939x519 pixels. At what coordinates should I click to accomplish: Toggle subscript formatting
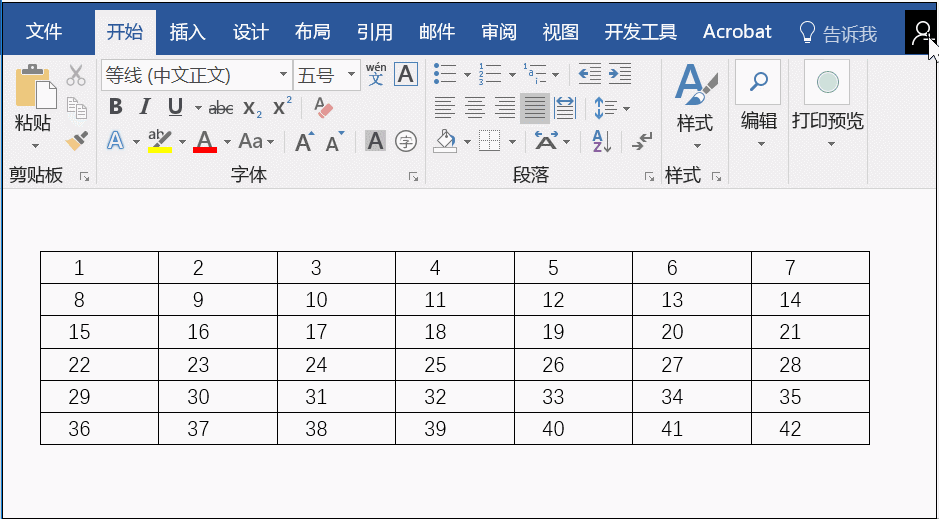pos(252,109)
